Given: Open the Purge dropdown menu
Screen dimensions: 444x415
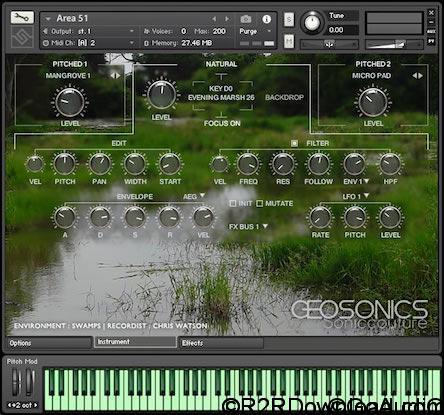Looking at the screenshot, I should pos(256,31).
